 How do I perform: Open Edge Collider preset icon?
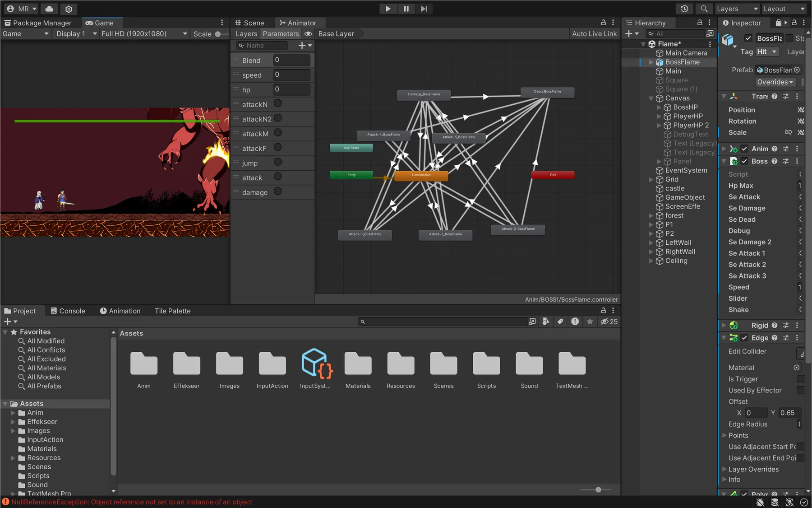click(786, 338)
